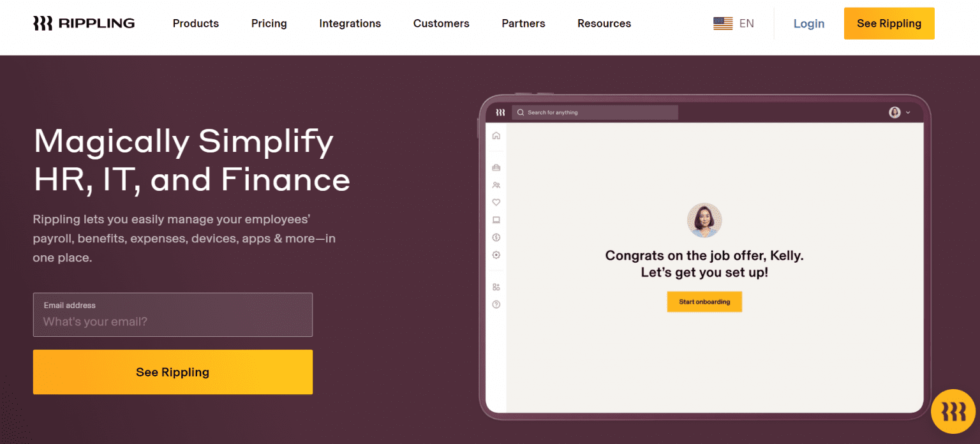Open the Partners menu item
Screen dimensions: 980x444
pos(524,24)
